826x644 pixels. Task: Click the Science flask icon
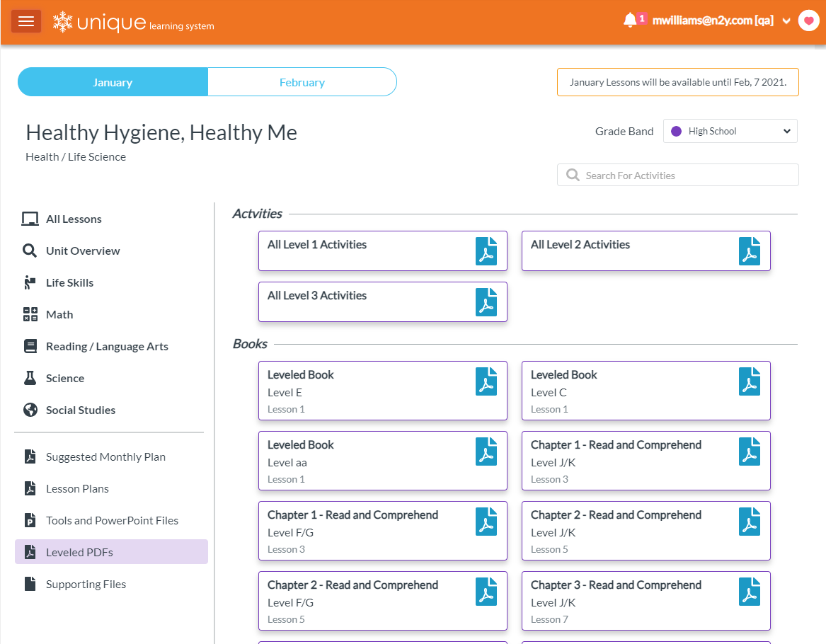tap(30, 378)
